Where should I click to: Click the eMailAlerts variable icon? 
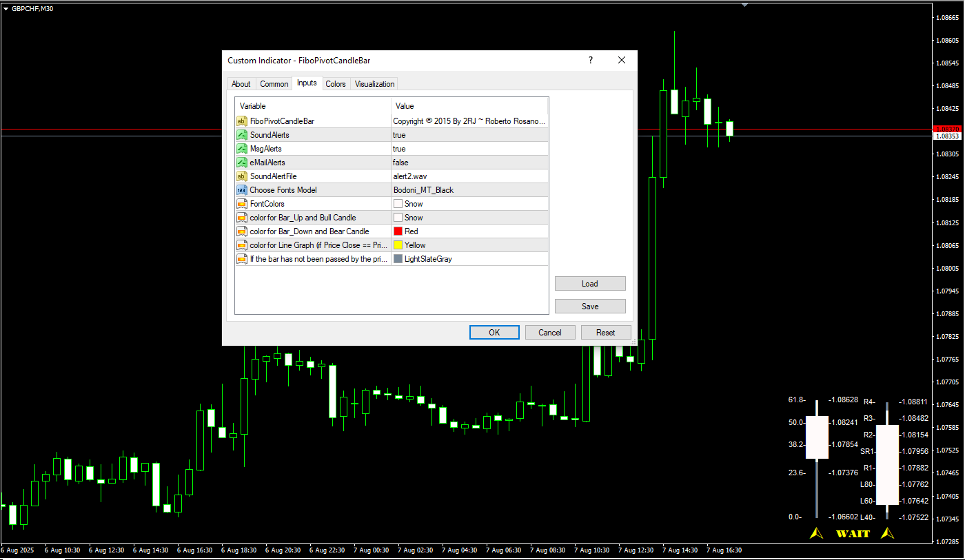pyautogui.click(x=242, y=163)
